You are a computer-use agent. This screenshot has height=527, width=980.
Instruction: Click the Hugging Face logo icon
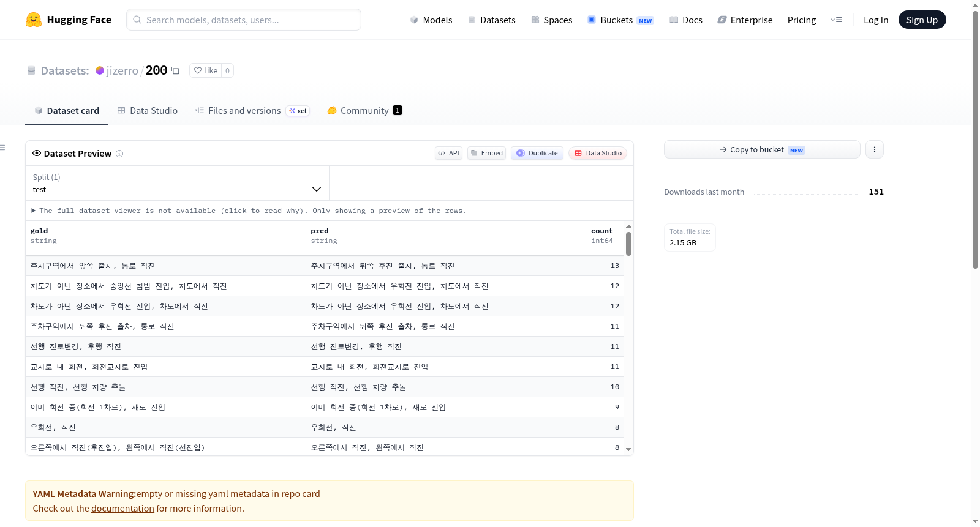34,20
